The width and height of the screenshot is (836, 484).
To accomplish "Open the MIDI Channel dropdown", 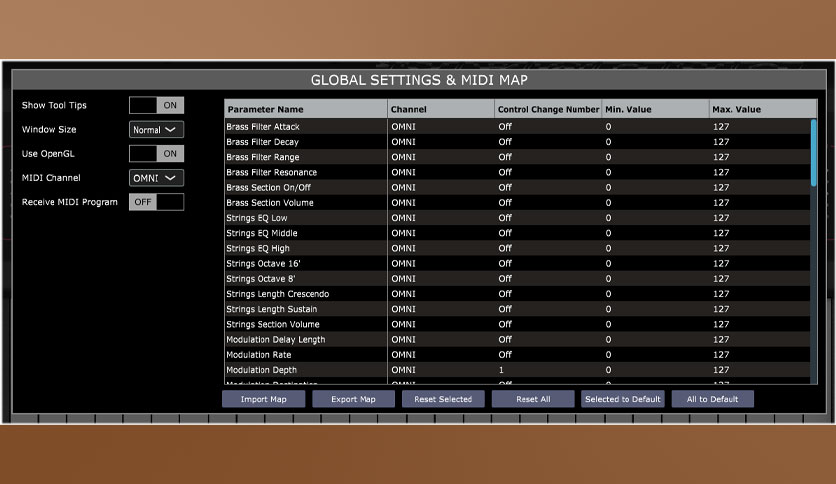I will click(x=156, y=178).
